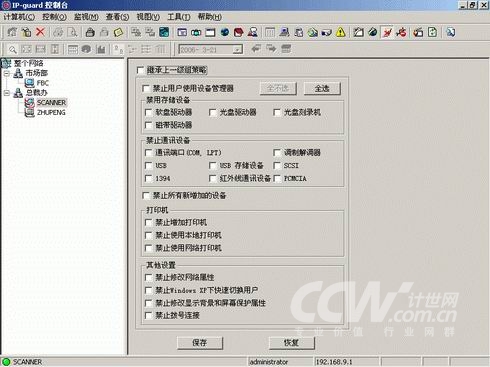
Task: Open the 控制(O) menu
Action: coord(54,17)
